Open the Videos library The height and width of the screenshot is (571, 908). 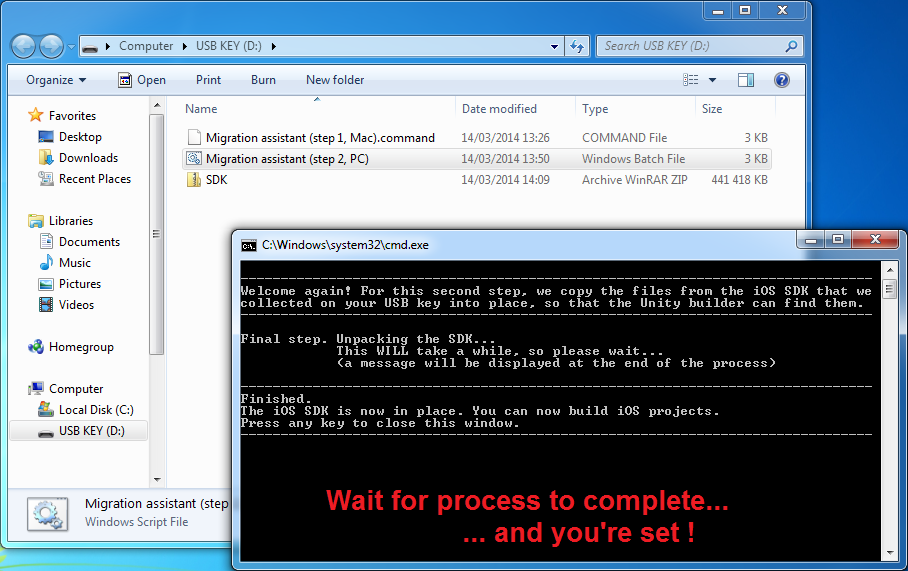pos(76,305)
